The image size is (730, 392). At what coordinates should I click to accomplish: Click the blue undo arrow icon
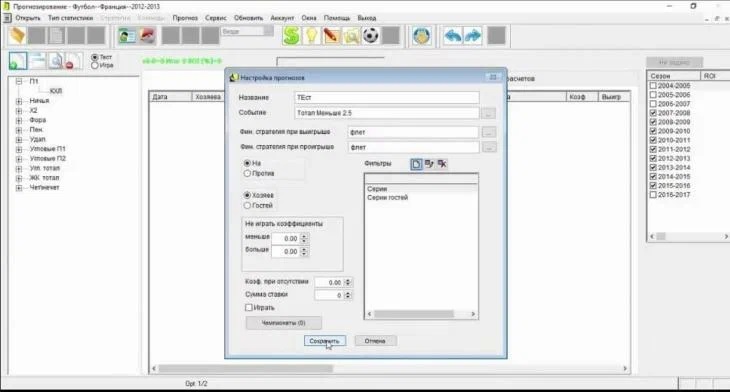point(452,36)
